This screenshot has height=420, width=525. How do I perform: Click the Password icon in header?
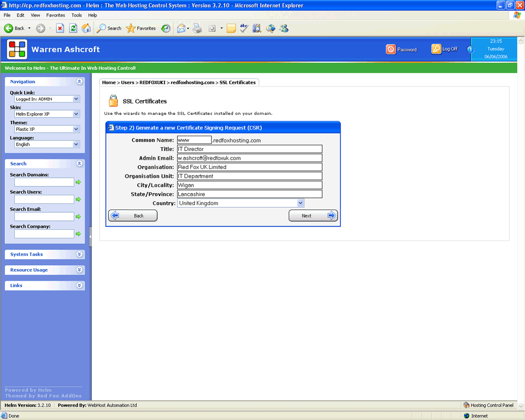[x=390, y=49]
